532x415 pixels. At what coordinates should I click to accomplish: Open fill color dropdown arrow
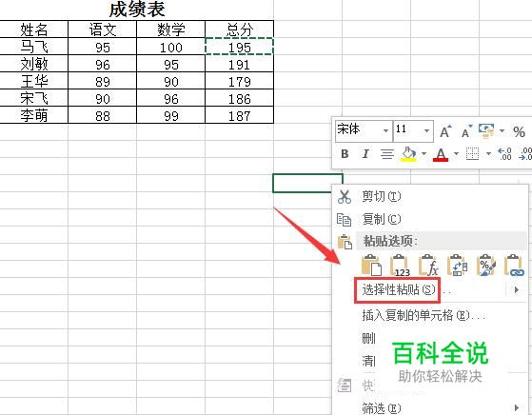click(424, 154)
